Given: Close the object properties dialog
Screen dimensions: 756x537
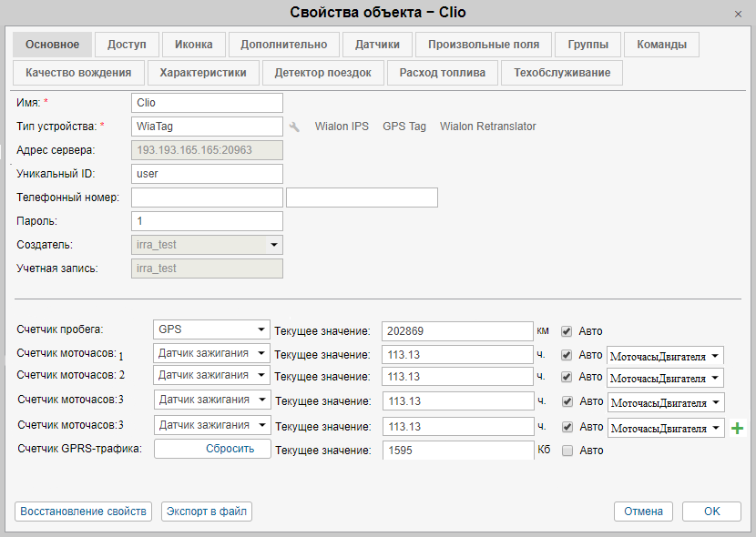Looking at the screenshot, I should click(x=738, y=14).
